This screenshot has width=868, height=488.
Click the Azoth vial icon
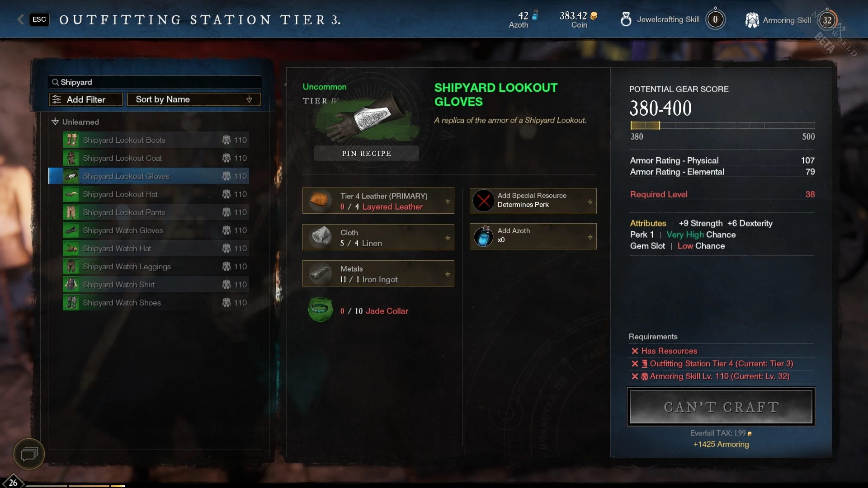(x=483, y=236)
